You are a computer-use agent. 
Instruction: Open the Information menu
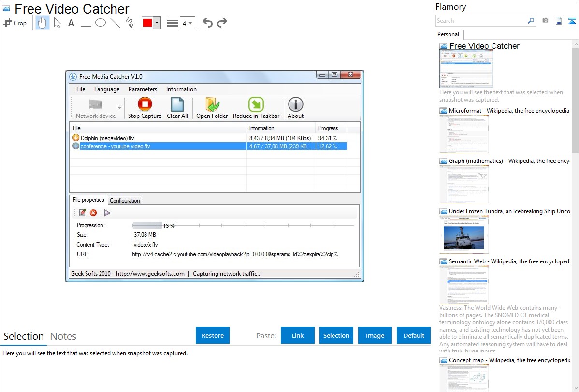pyautogui.click(x=181, y=89)
